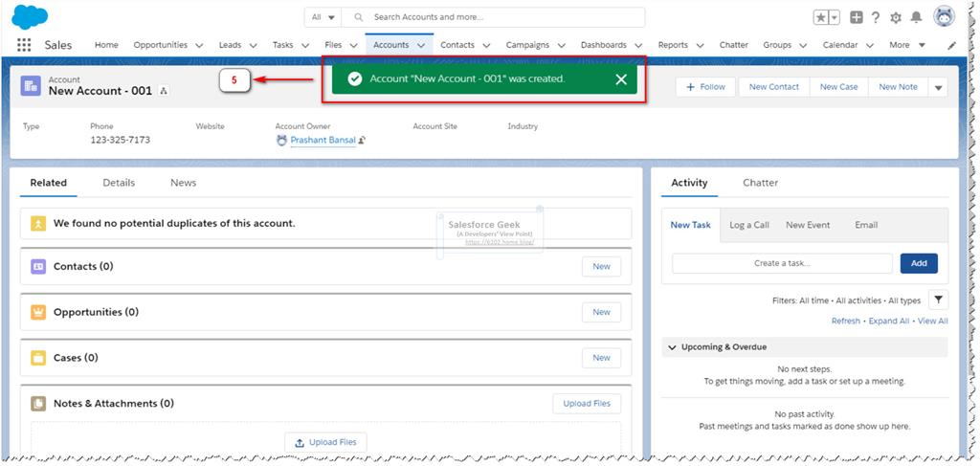Open the Prashant Bansal owner link

(x=323, y=141)
